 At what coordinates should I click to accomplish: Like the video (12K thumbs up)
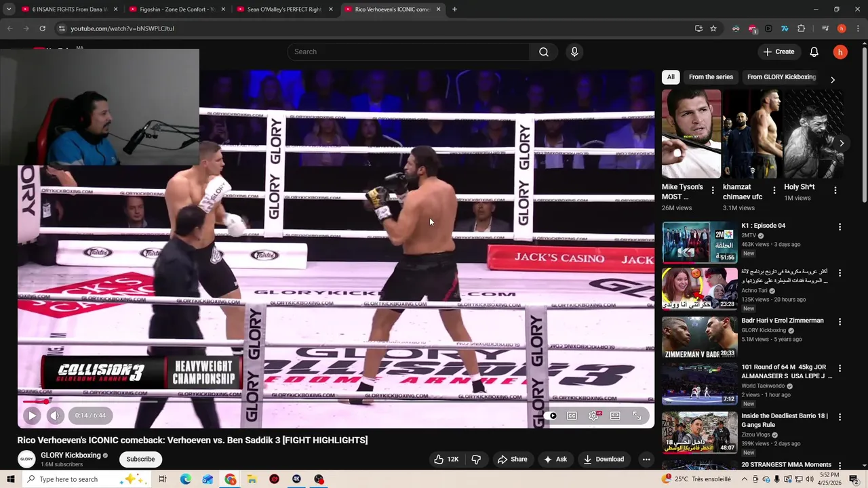tap(446, 459)
